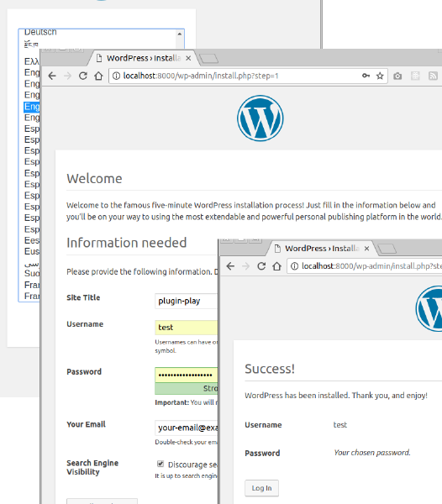Select the highlighted English language entry

(32, 107)
